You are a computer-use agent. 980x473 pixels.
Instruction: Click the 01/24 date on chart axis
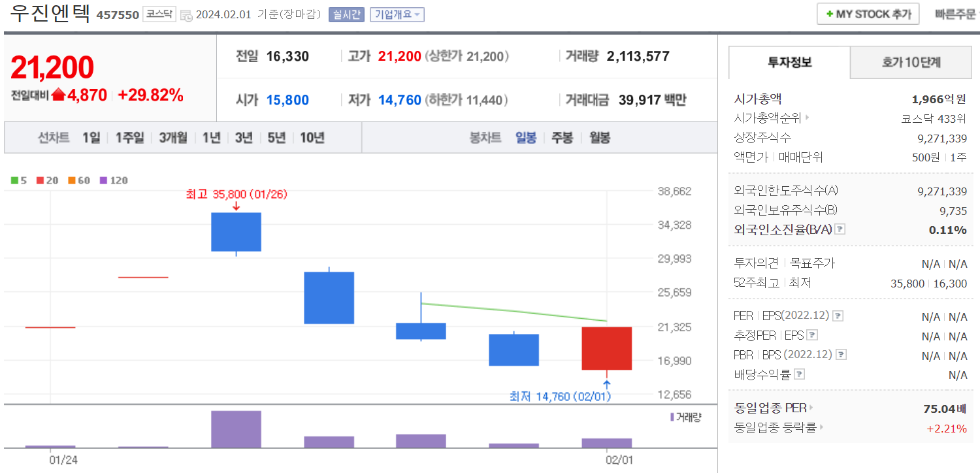[x=63, y=460]
